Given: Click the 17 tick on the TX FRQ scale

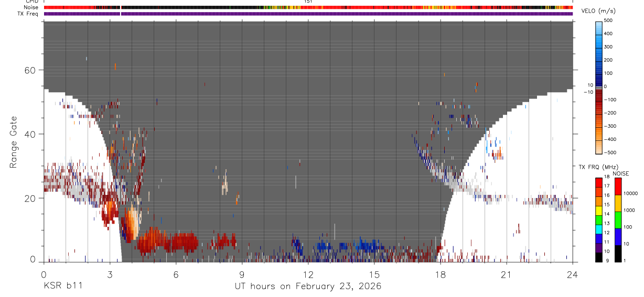Looking at the screenshot, I should coord(606,186).
